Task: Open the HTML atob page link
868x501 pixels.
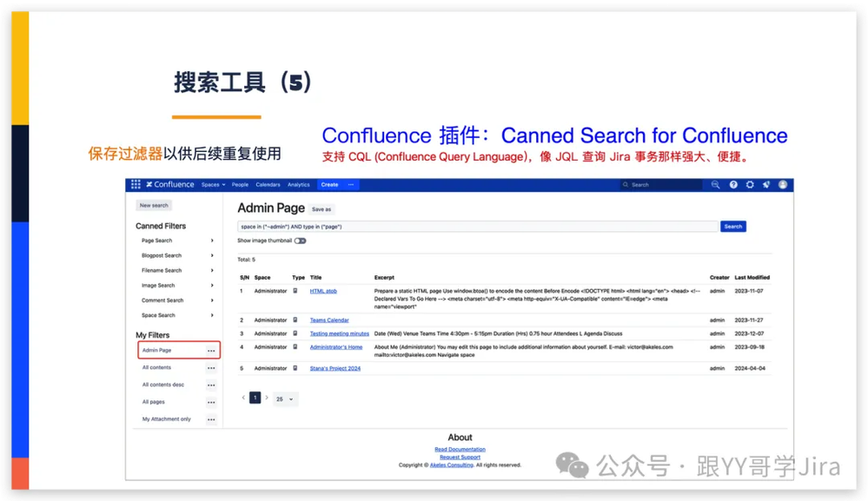Action: [323, 291]
